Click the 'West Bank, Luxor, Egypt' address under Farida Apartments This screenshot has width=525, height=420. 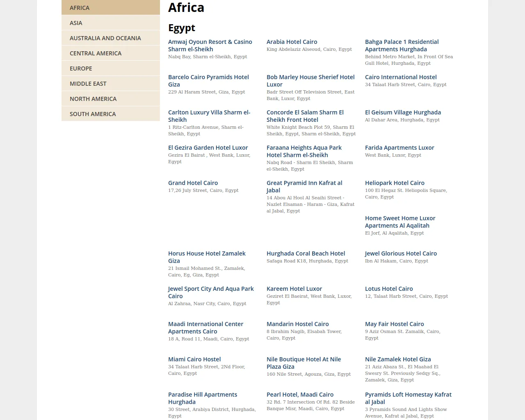click(x=393, y=155)
